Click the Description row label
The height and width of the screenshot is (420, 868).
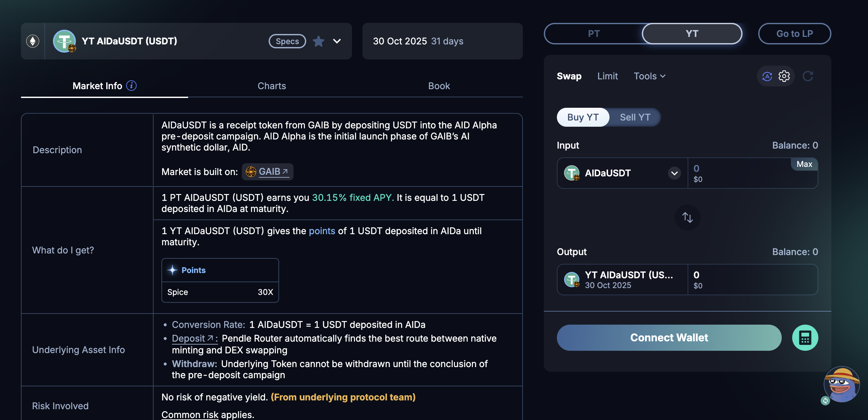coord(57,150)
